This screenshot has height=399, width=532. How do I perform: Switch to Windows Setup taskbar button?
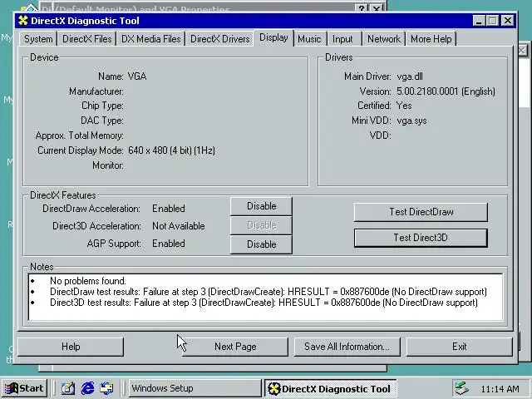pyautogui.click(x=195, y=388)
